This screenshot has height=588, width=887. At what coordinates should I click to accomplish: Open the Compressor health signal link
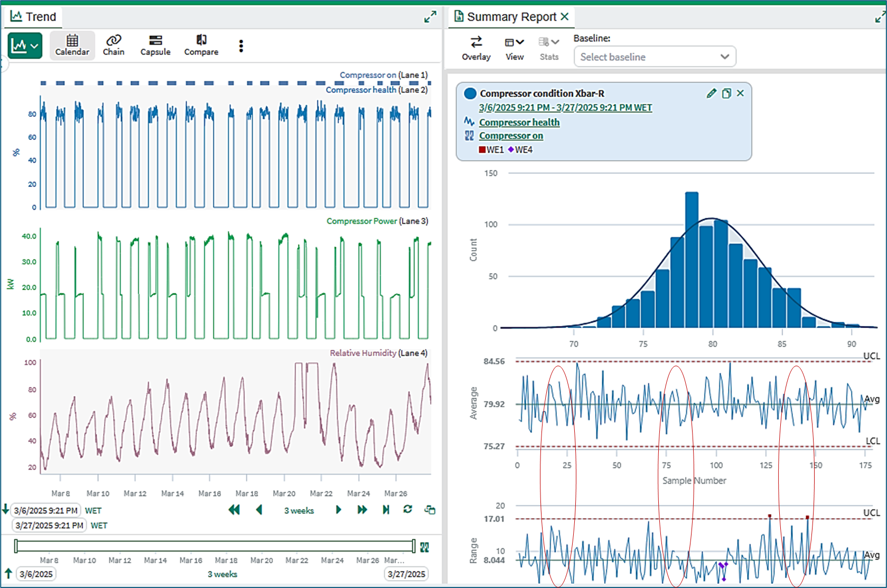coord(519,122)
